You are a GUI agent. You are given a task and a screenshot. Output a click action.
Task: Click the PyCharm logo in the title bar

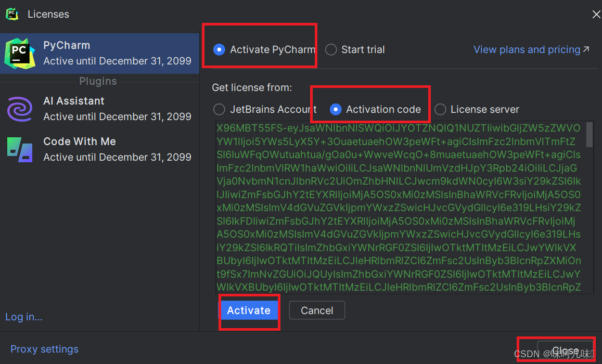point(12,14)
